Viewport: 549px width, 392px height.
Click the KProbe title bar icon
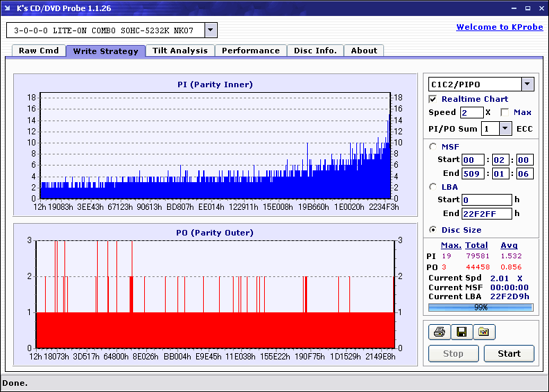click(8, 8)
